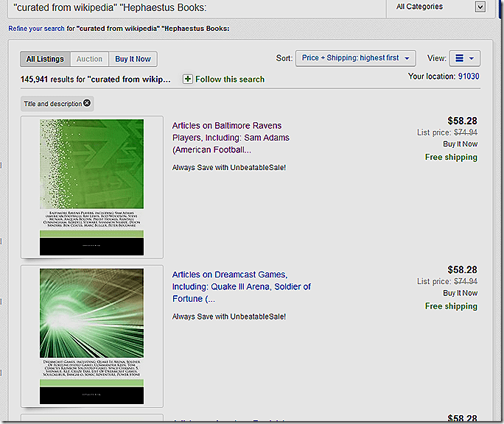Switch to the All Listings tab

(x=45, y=59)
